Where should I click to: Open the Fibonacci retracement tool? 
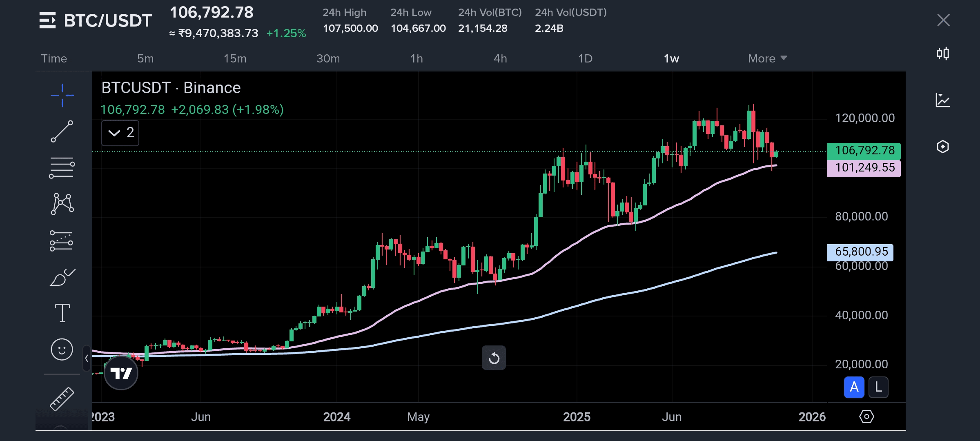click(x=62, y=168)
